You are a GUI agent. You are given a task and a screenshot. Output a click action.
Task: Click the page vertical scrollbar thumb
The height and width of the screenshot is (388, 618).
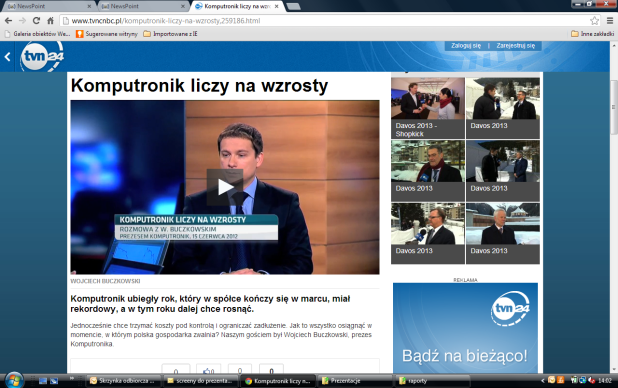[614, 107]
